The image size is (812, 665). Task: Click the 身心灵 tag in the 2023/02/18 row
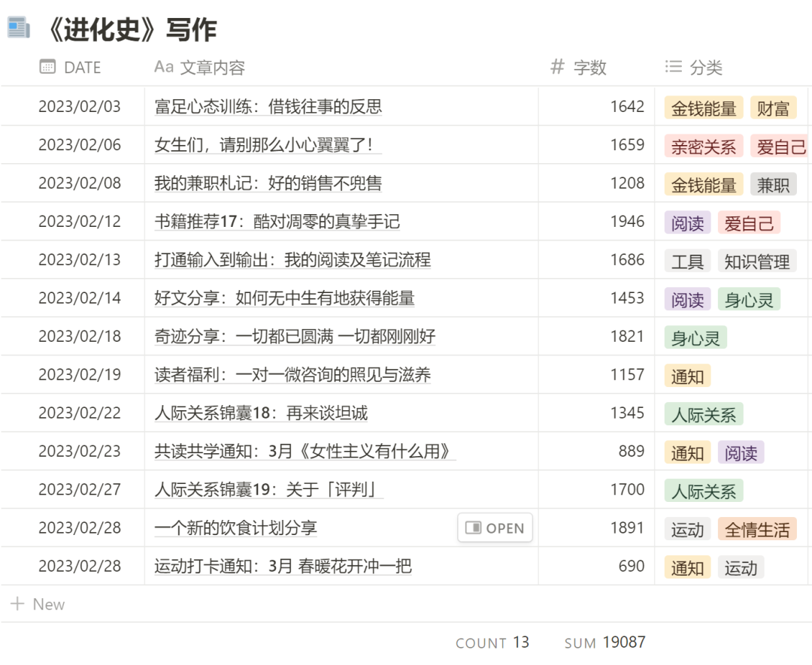(x=696, y=338)
